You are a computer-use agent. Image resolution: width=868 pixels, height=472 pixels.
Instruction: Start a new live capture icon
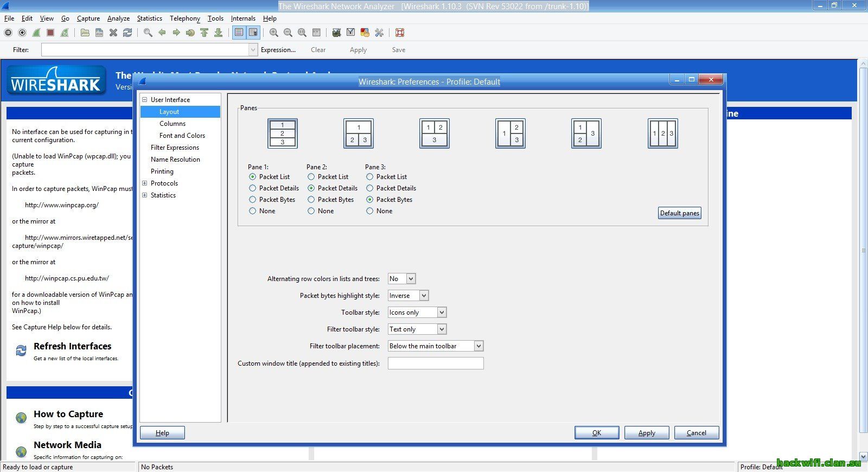[36, 33]
